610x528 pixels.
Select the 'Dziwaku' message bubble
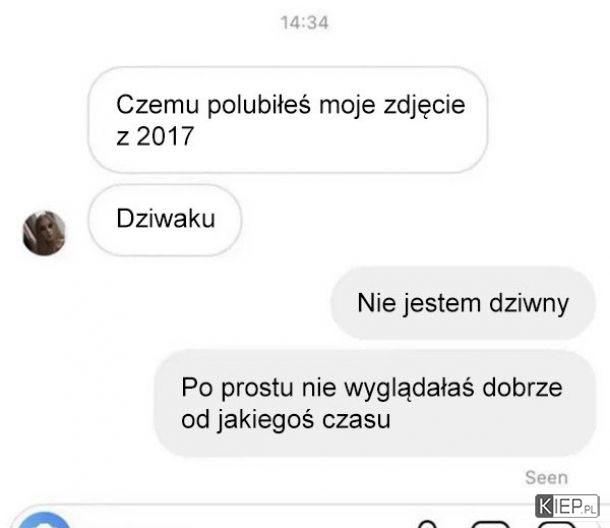tap(165, 220)
